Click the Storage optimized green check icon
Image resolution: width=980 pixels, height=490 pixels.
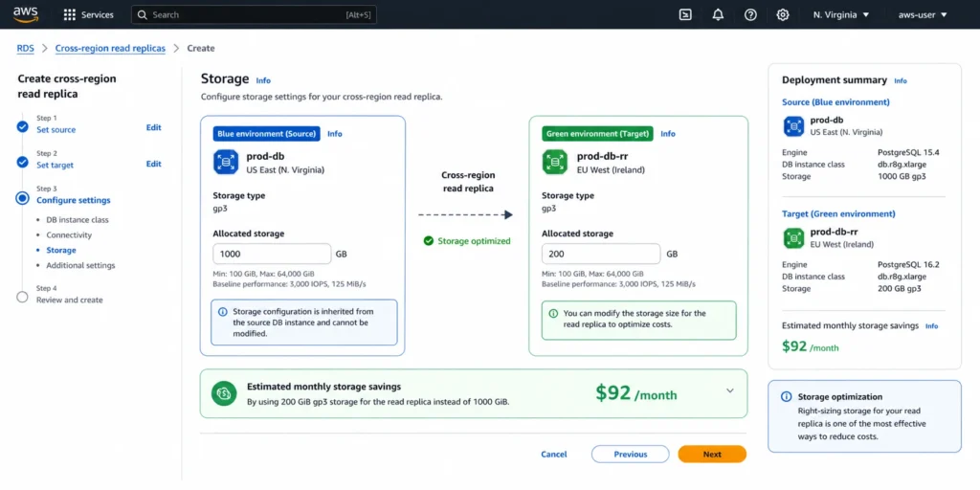[x=428, y=240]
